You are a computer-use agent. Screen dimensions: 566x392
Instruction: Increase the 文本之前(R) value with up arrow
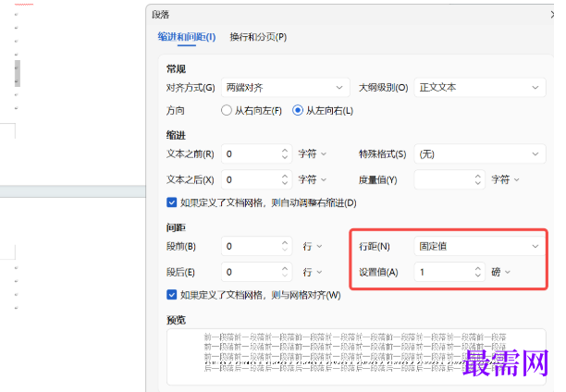pos(285,150)
